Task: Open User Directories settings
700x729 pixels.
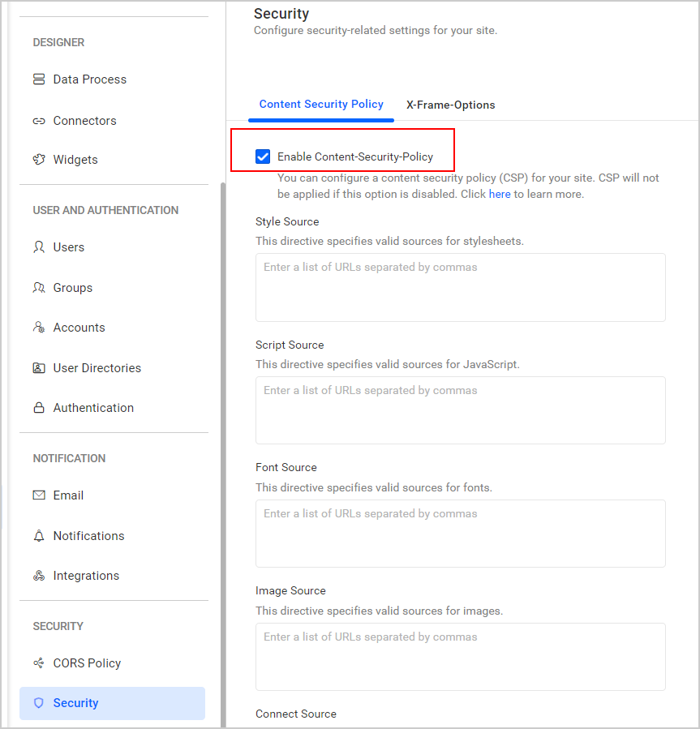Action: pos(97,367)
